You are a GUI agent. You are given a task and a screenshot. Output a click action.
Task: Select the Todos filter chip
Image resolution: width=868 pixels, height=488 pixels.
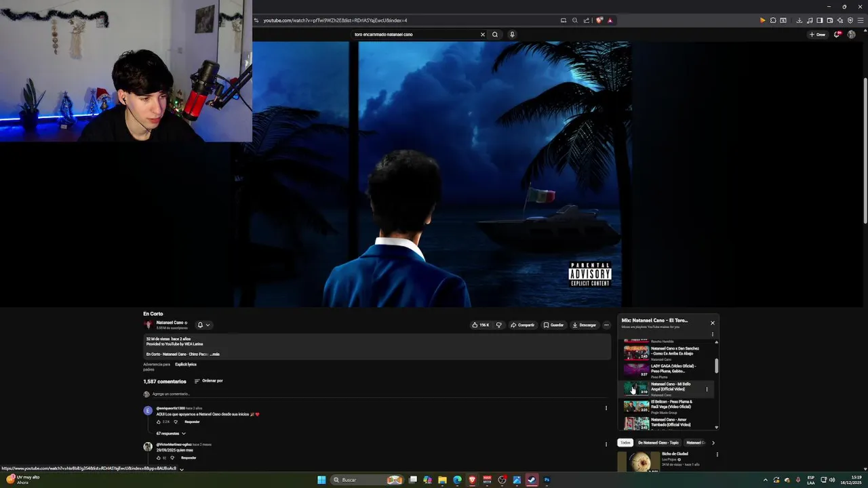click(625, 443)
